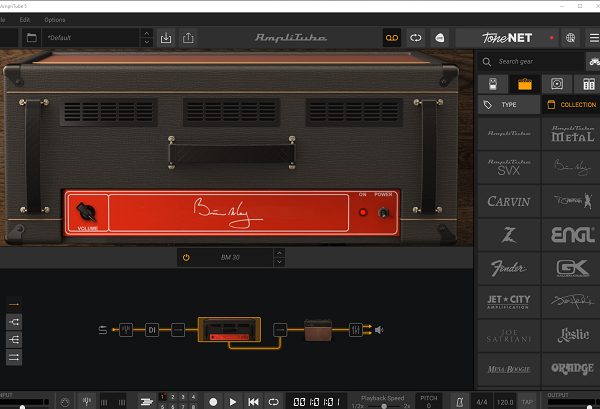Select the two-way split routing icon
Viewport: 600px width, 409px height.
tap(14, 322)
